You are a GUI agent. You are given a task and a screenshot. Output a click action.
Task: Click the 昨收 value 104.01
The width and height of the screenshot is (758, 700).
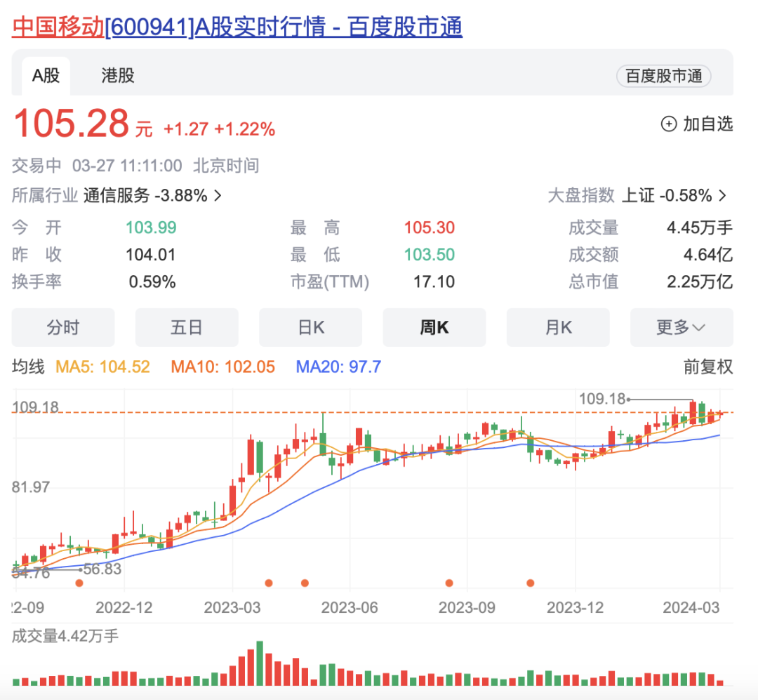pyautogui.click(x=150, y=254)
